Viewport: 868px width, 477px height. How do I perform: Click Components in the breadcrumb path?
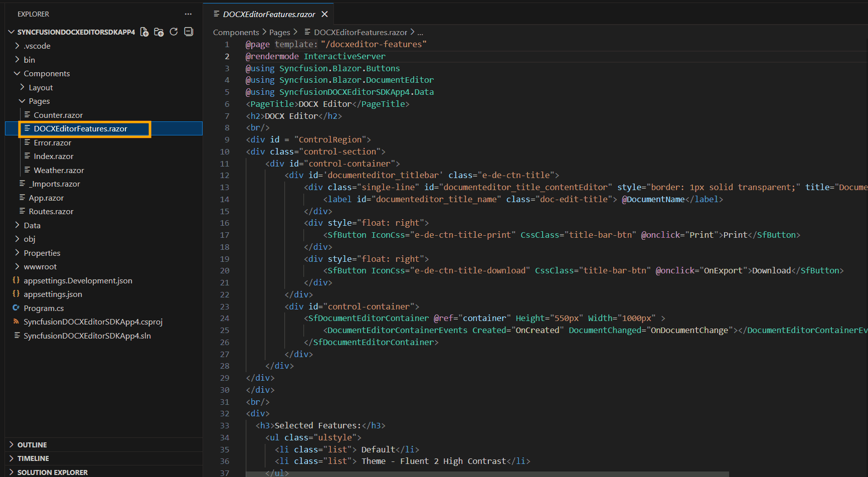[x=236, y=32]
